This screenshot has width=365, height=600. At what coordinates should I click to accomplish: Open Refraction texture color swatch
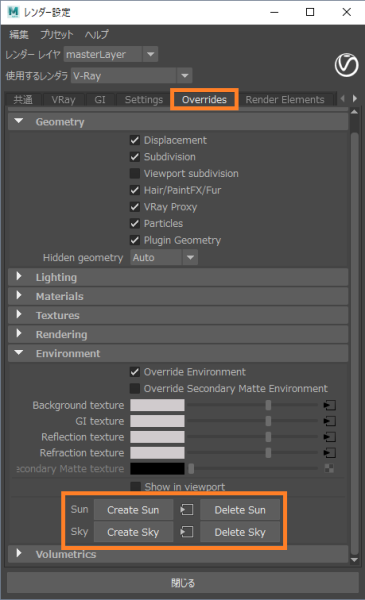pyautogui.click(x=157, y=453)
